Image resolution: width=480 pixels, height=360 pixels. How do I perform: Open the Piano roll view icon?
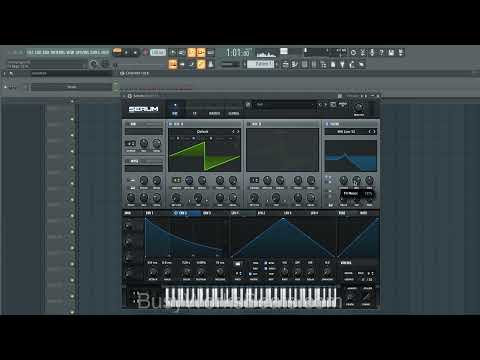tap(295, 64)
